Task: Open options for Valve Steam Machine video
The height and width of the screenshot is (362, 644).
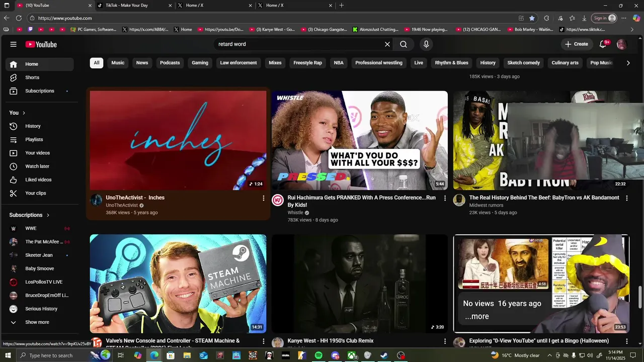Action: coord(263,341)
